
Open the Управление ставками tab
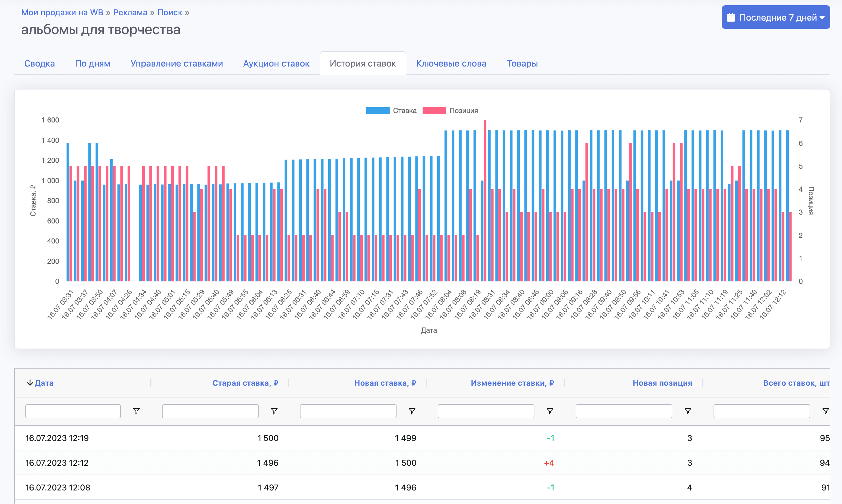[x=177, y=64]
